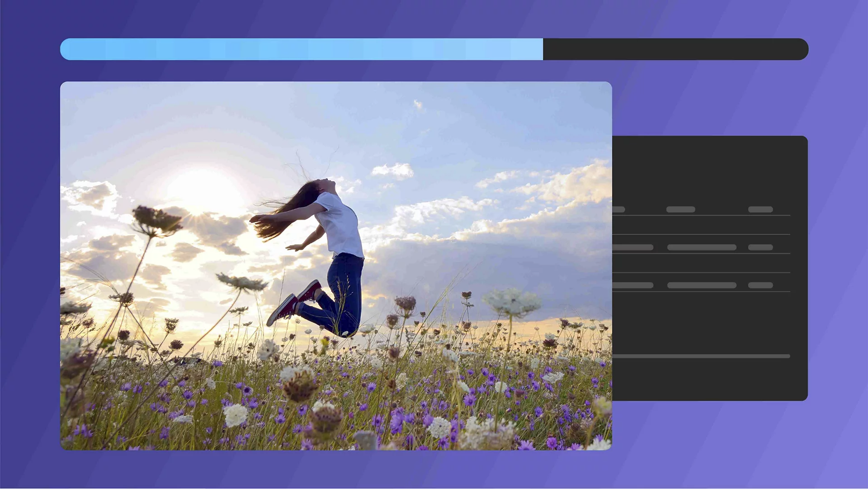Click where the blue progress fill ends
Image resolution: width=868 pixels, height=489 pixels.
pyautogui.click(x=542, y=49)
